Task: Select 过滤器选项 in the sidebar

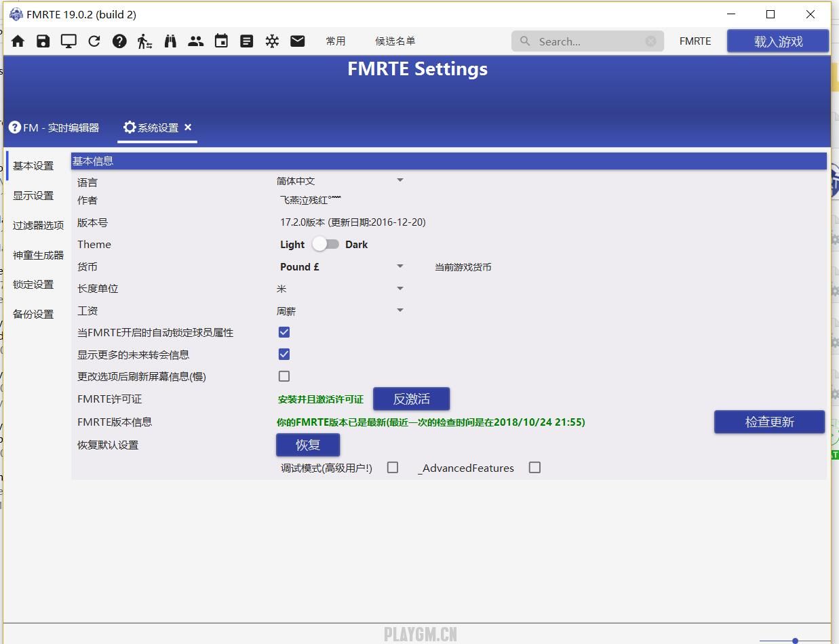Action: click(x=38, y=226)
